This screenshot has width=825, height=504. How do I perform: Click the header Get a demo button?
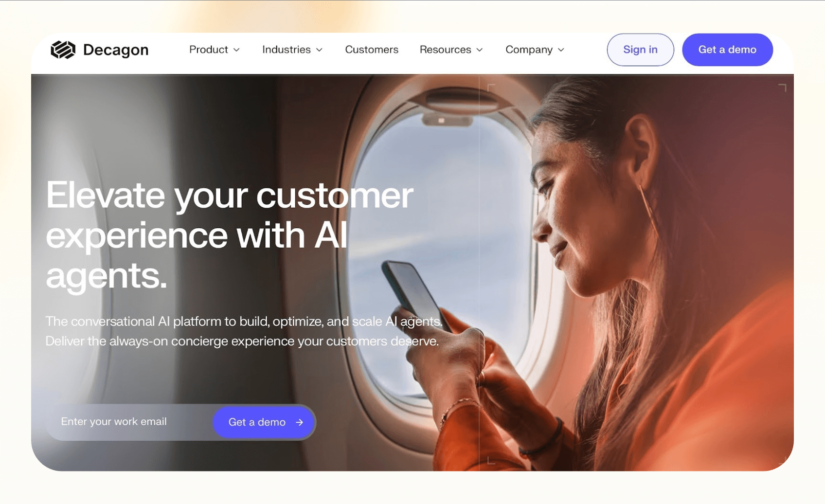(x=727, y=50)
